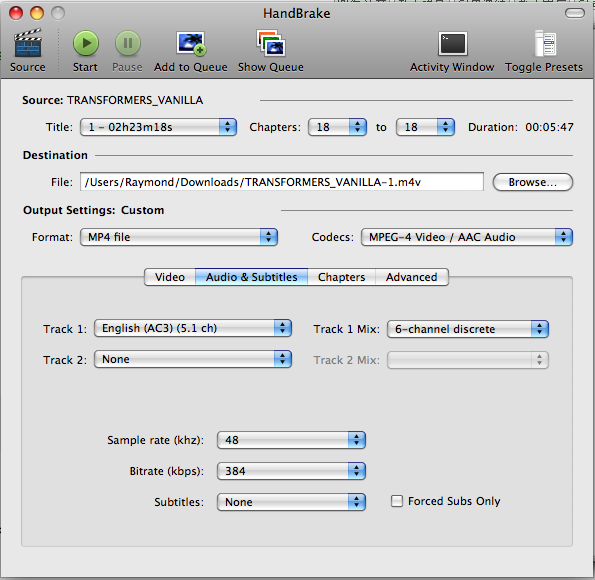Click the Output Settings: Custom label
Viewport: 595px width, 580px height.
click(94, 210)
